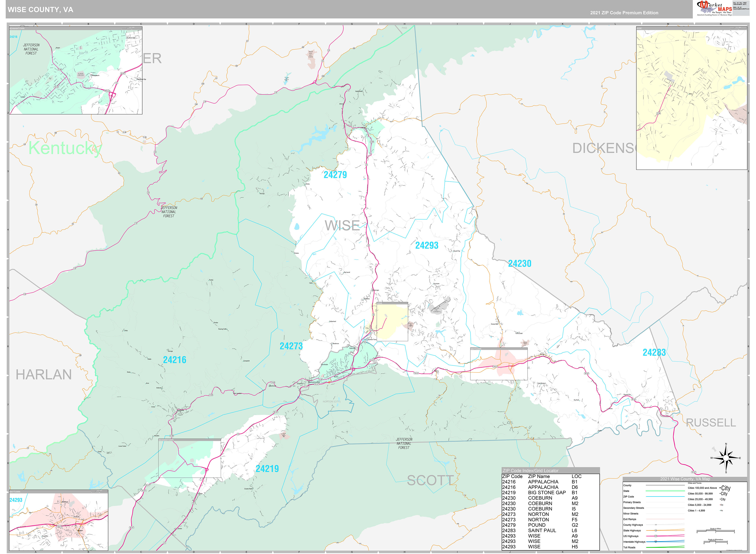Select the Raven Rock Golf Course symbol

pos(310,54)
